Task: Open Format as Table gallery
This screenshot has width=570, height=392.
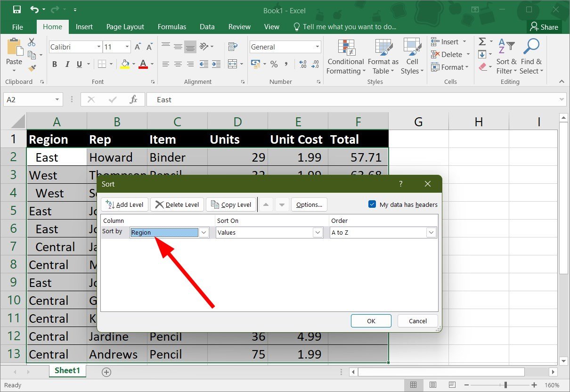Action: [x=383, y=57]
